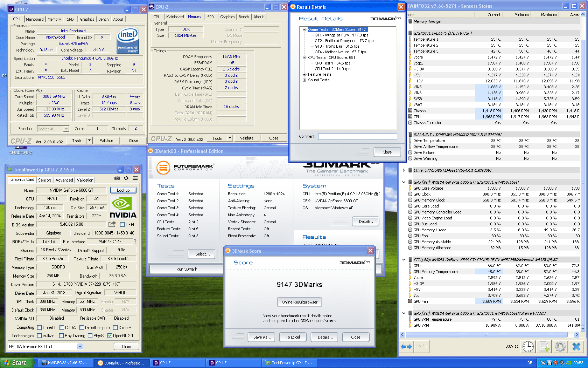
Task: Click the HWiNFO logging sheet icon
Action: coord(544,347)
